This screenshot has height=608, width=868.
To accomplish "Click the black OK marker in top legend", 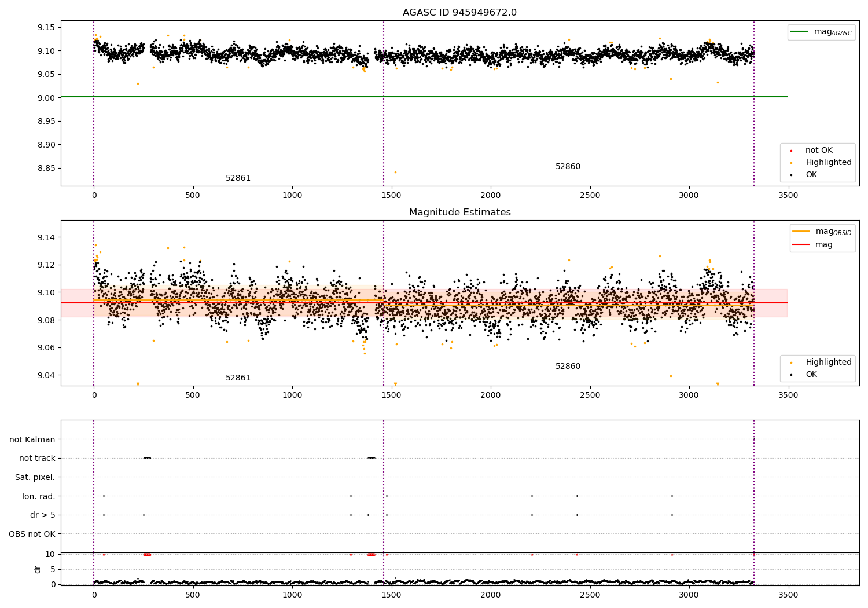I will coord(791,175).
